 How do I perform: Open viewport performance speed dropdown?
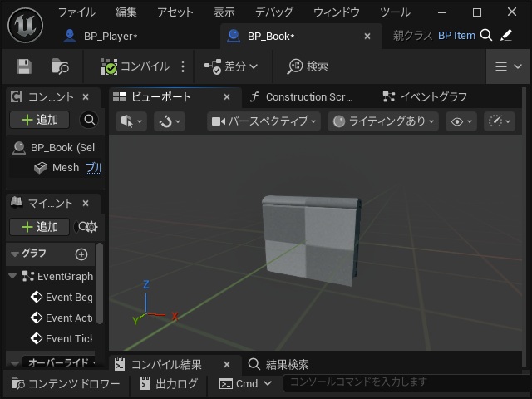[500, 121]
